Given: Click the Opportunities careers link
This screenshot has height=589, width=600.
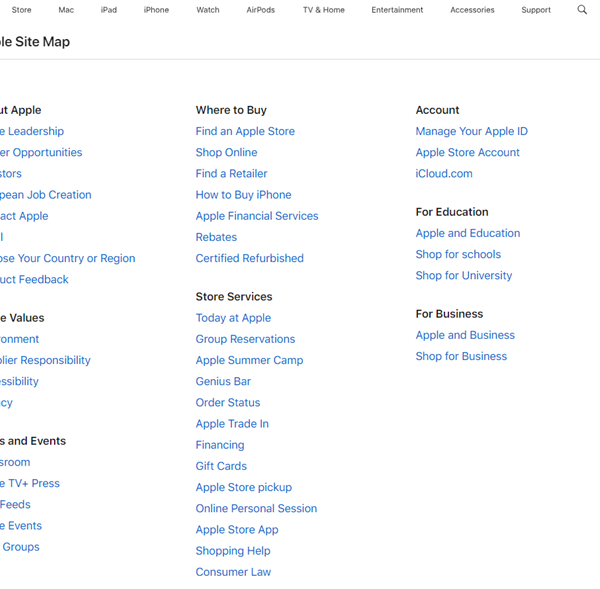Looking at the screenshot, I should pyautogui.click(x=41, y=152).
